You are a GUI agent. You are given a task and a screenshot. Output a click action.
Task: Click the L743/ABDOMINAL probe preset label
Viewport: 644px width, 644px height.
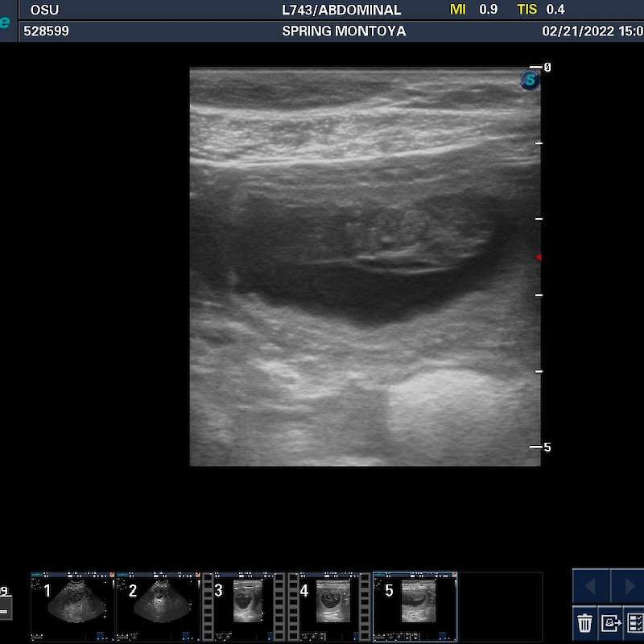tap(341, 10)
